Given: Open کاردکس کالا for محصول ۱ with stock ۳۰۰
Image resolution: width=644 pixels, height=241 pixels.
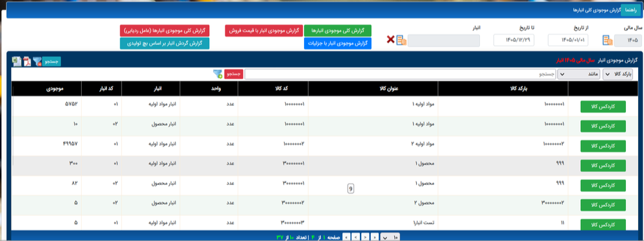Looking at the screenshot, I should pos(603,166).
